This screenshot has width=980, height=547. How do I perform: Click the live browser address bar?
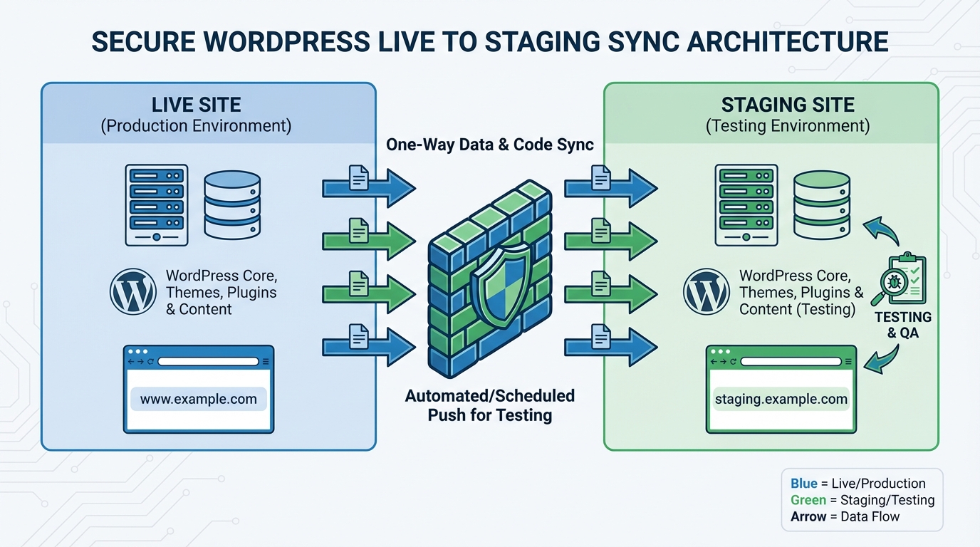208,361
